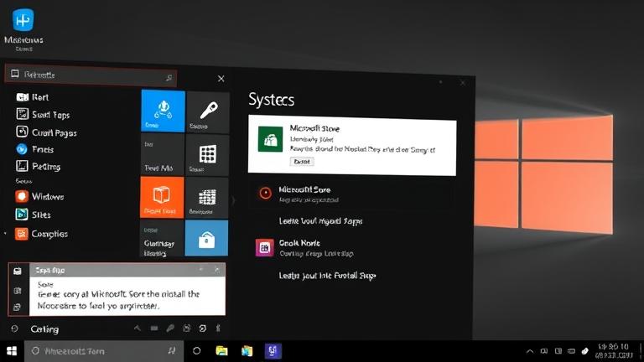Select Suatl Taps in the Start menu list
The image size is (644, 362).
click(x=43, y=115)
